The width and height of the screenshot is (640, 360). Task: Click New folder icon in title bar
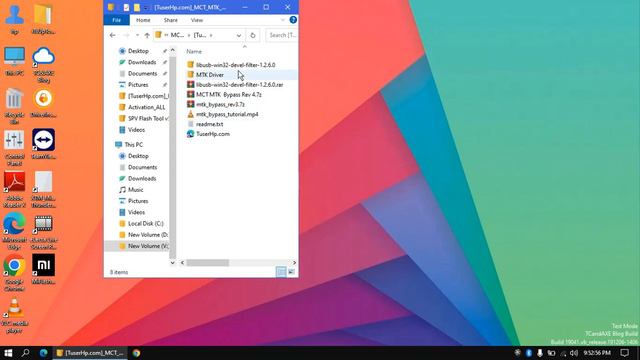pyautogui.click(x=137, y=7)
